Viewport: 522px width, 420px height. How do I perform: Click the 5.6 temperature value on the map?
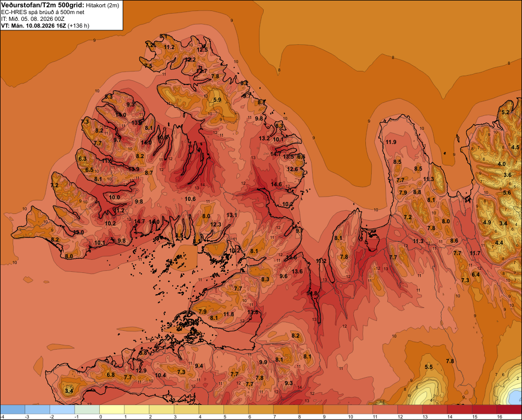(x=507, y=193)
